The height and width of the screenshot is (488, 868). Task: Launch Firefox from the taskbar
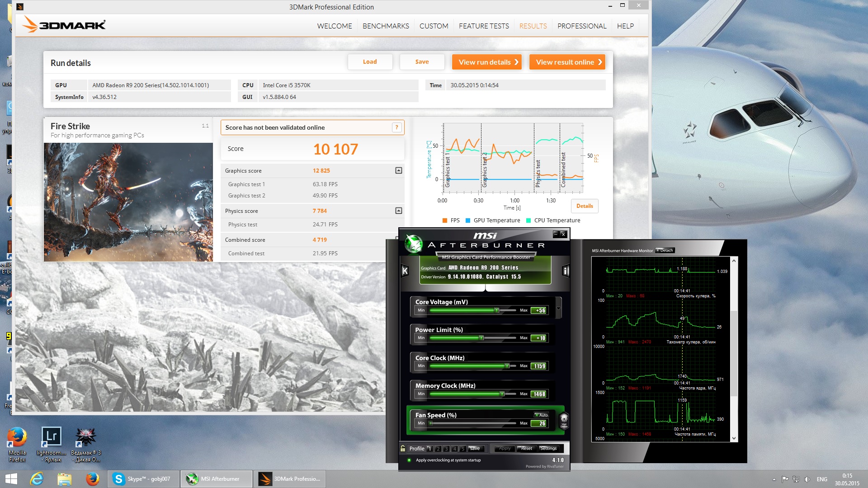coord(92,479)
